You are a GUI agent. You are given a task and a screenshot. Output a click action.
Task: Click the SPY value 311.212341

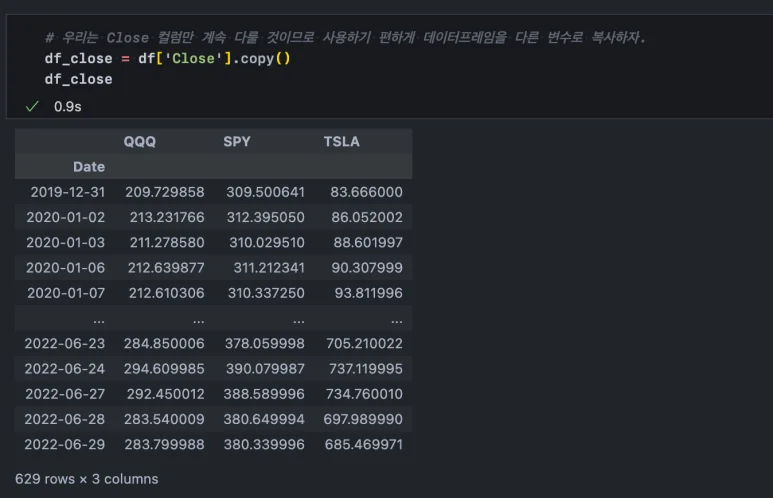267,268
